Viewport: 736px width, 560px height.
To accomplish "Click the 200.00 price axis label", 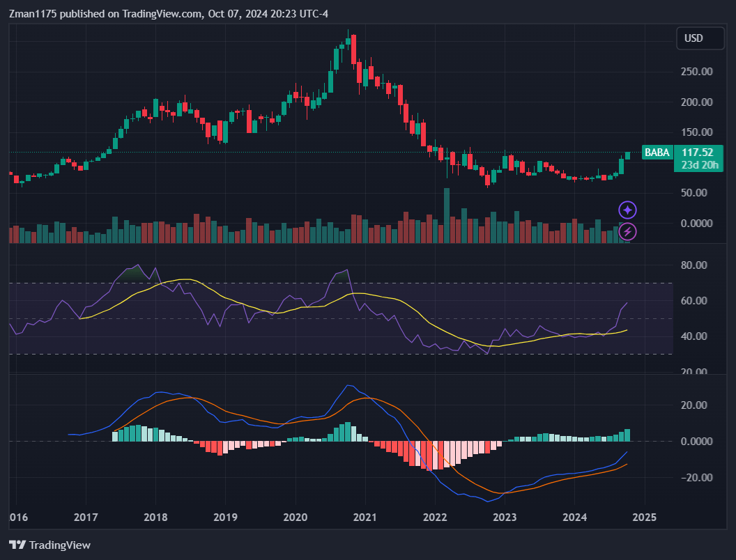I will (696, 102).
